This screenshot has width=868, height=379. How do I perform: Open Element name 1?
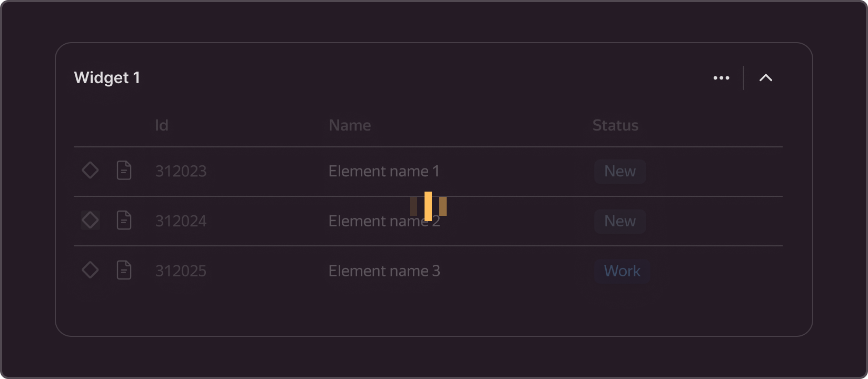click(384, 171)
